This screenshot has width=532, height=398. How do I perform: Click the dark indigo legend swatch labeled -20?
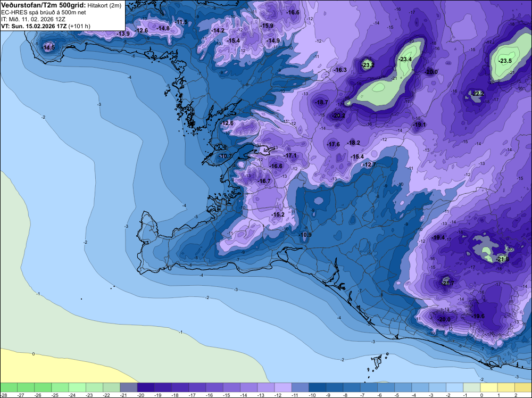pos(146,387)
